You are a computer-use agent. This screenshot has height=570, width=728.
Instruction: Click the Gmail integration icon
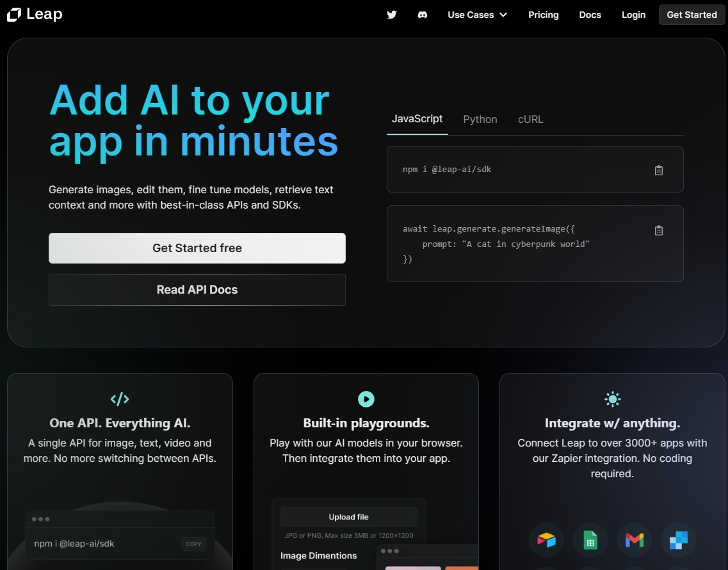(635, 540)
